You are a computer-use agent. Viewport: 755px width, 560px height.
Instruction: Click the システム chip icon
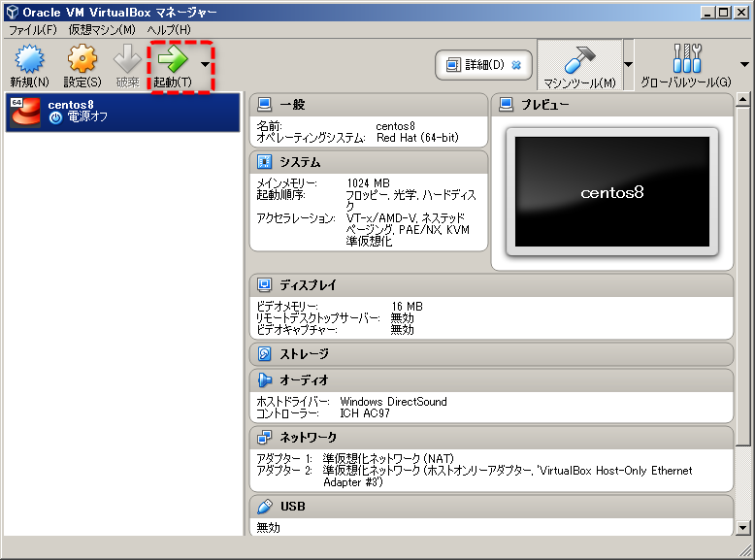tap(264, 162)
